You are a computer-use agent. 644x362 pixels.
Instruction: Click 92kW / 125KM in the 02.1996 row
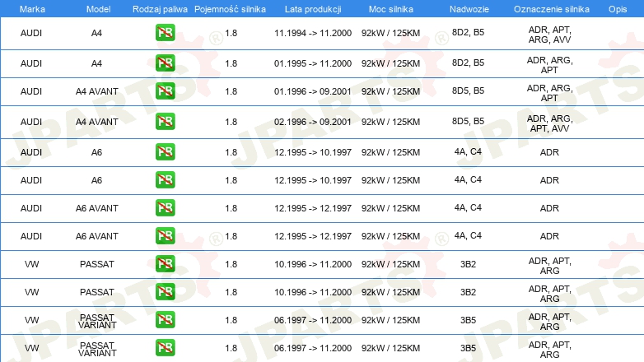tap(390, 122)
